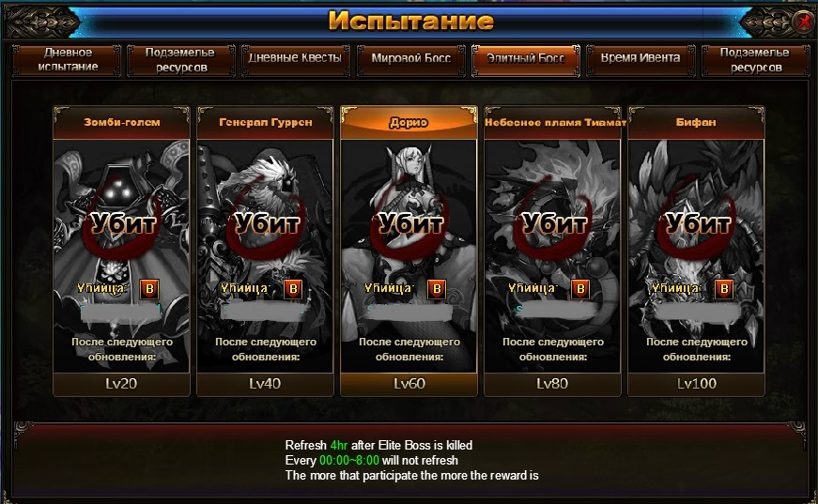Open the Дневные Квесты tab
This screenshot has width=818, height=504.
coord(295,60)
